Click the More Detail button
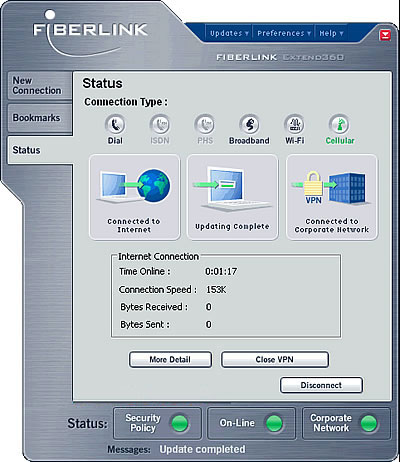 [170, 360]
